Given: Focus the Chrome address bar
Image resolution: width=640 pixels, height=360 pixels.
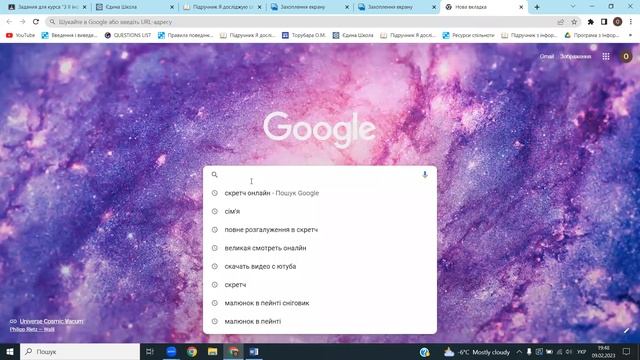Looking at the screenshot, I should click(x=302, y=22).
